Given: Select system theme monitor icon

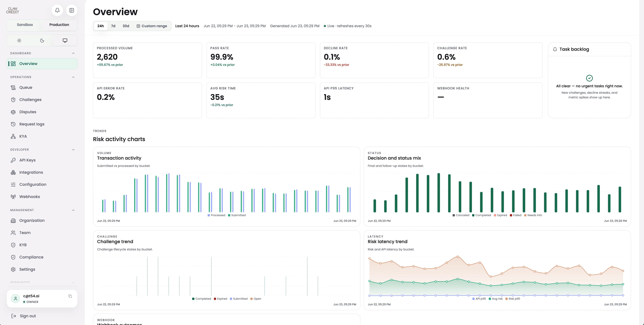Looking at the screenshot, I should click(65, 40).
